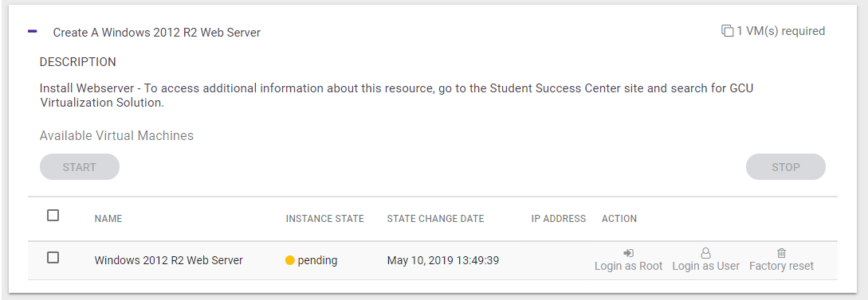Collapse the Create A Windows 2012 R2 Web Server section

[x=32, y=32]
